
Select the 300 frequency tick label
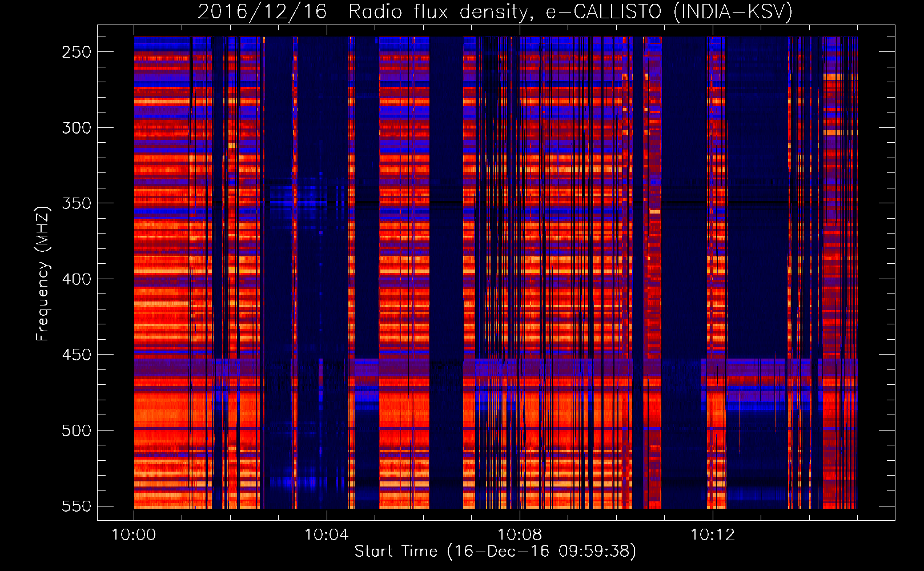pyautogui.click(x=77, y=128)
